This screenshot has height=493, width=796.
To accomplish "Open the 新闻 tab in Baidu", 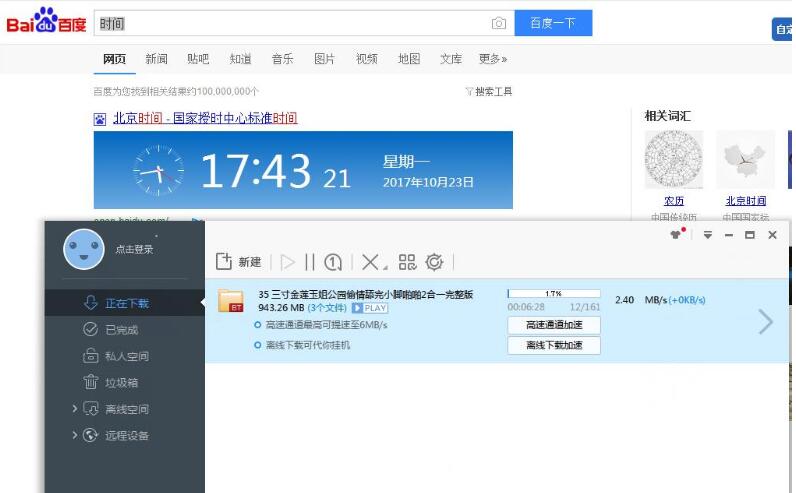I will click(x=156, y=59).
